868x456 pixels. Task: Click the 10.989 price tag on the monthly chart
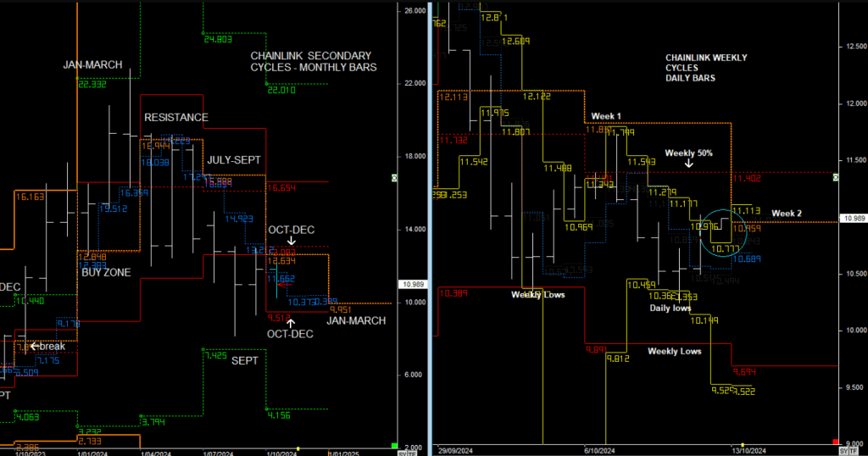point(413,284)
